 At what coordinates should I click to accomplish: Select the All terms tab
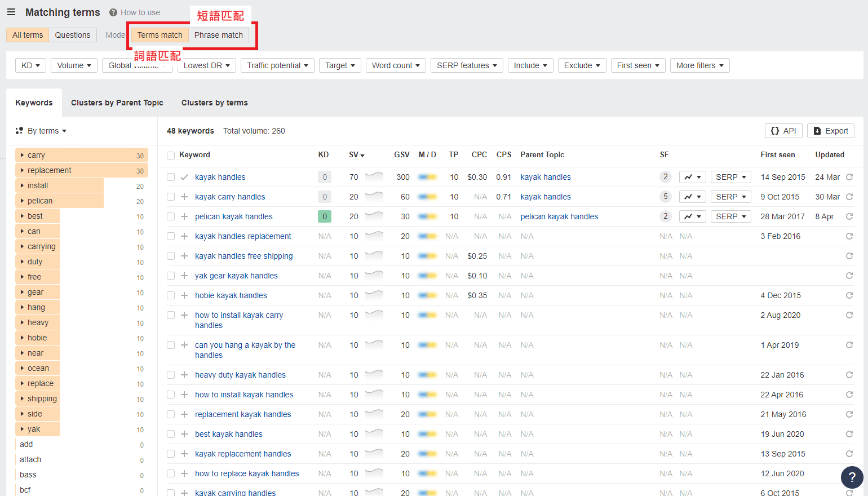(x=28, y=35)
